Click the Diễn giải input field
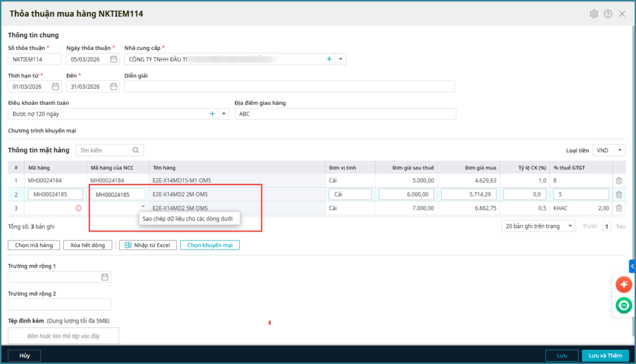636x364 pixels. click(289, 86)
